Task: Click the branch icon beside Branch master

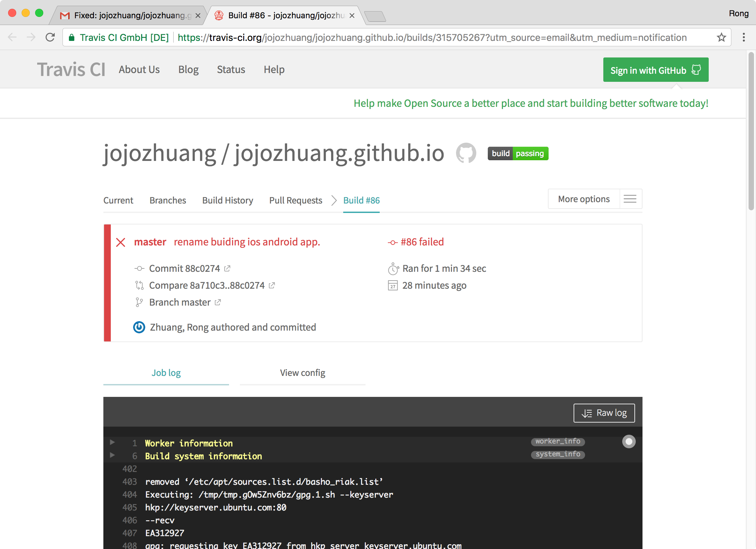Action: point(139,302)
